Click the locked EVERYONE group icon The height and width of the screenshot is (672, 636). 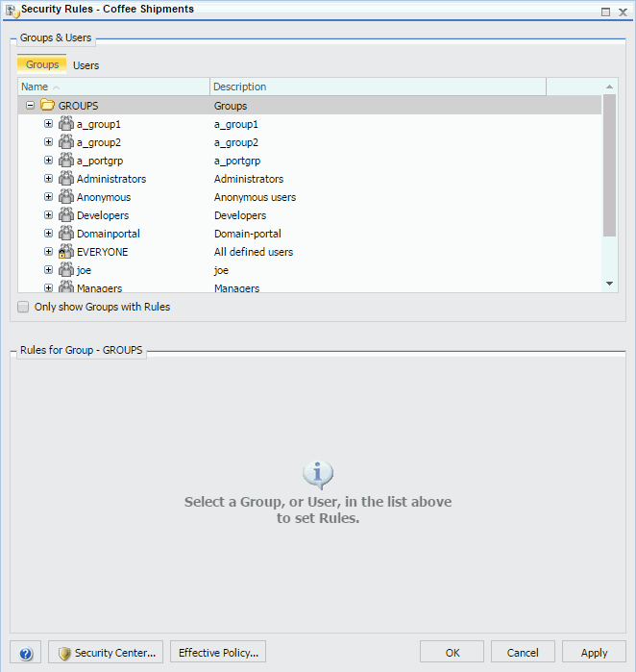pyautogui.click(x=66, y=252)
